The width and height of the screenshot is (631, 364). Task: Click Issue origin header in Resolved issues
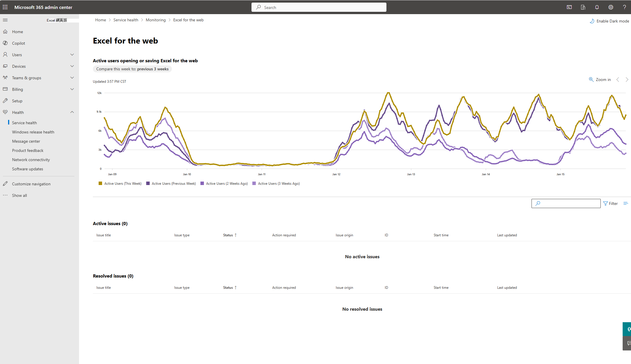tap(344, 288)
